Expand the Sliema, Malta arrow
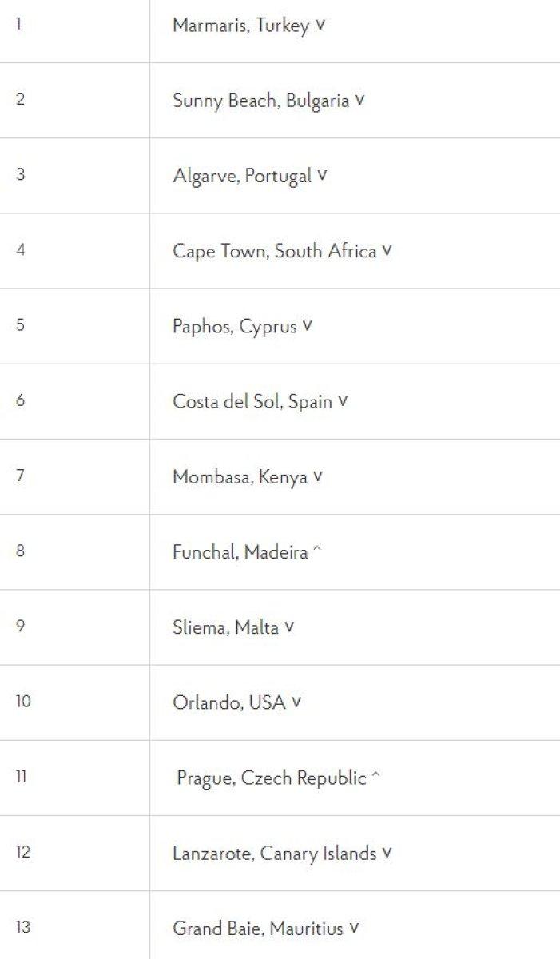The width and height of the screenshot is (560, 959). click(289, 627)
